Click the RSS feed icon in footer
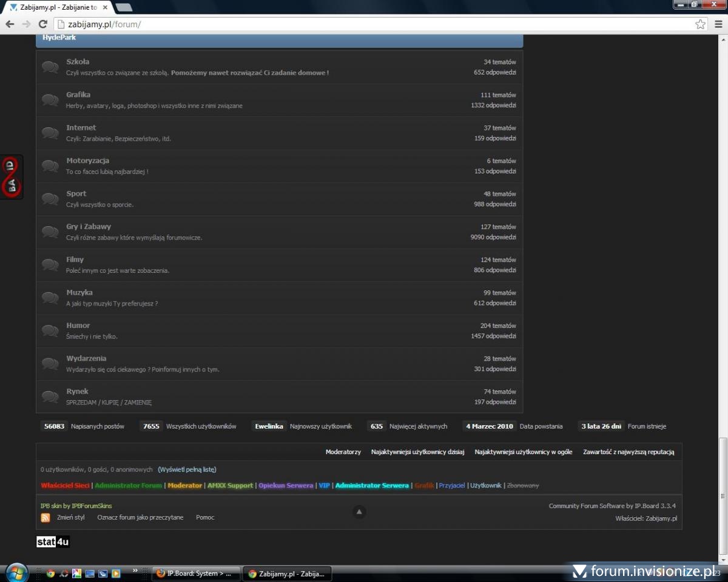728x582 pixels. (x=45, y=518)
